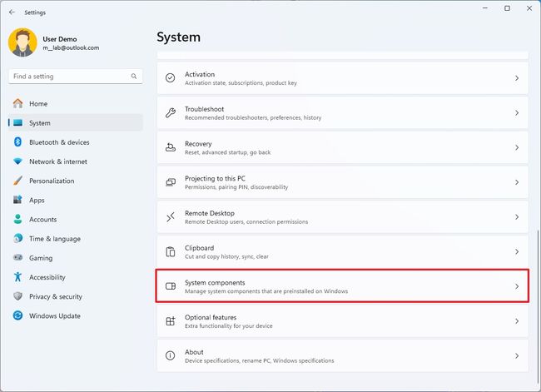Screen dimensions: 541x392
Task: Expand Projecting to this PC chevron
Action: 517,182
